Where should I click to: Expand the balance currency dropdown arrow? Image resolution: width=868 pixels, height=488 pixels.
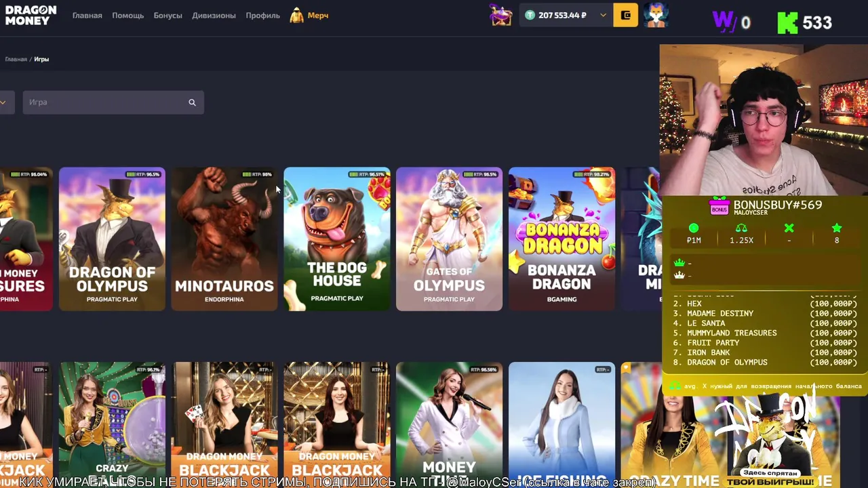[603, 15]
